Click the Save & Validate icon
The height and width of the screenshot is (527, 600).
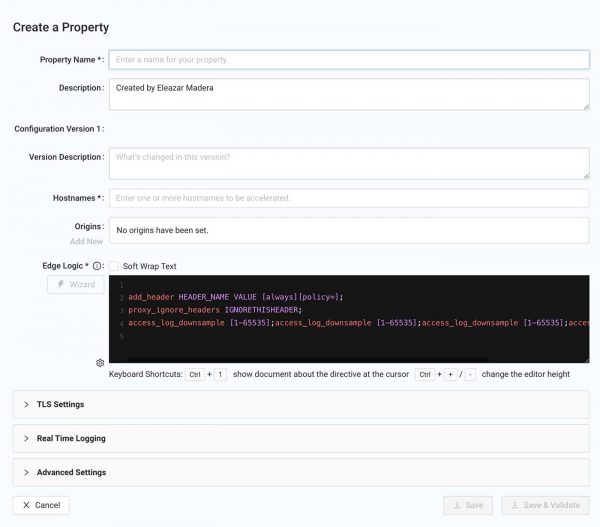(x=515, y=505)
